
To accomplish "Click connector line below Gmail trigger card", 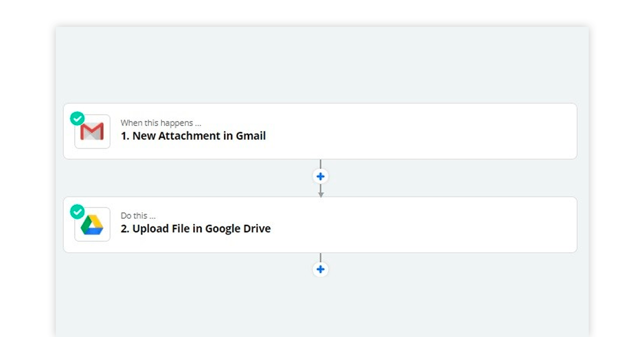I will [320, 164].
